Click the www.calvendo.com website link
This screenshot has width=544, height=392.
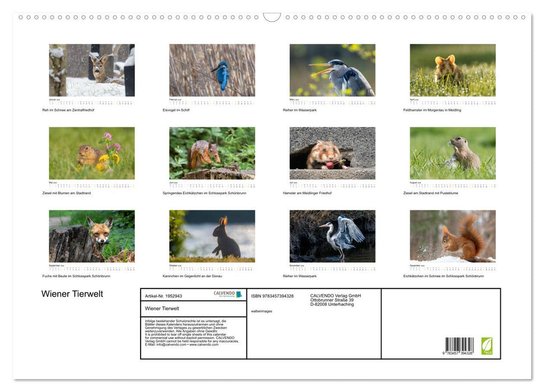[x=203, y=345]
